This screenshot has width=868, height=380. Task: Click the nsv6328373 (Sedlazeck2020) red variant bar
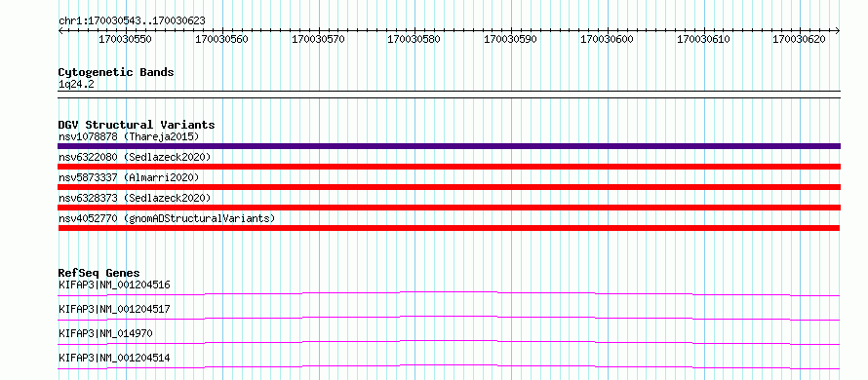coord(449,208)
